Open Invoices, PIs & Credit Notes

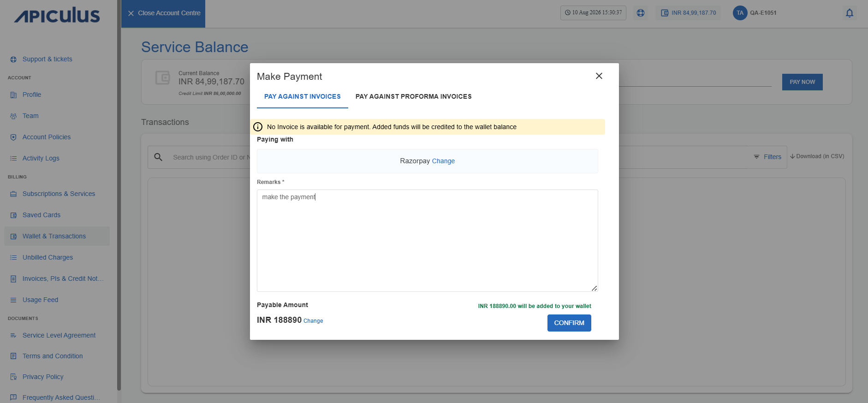(63, 279)
